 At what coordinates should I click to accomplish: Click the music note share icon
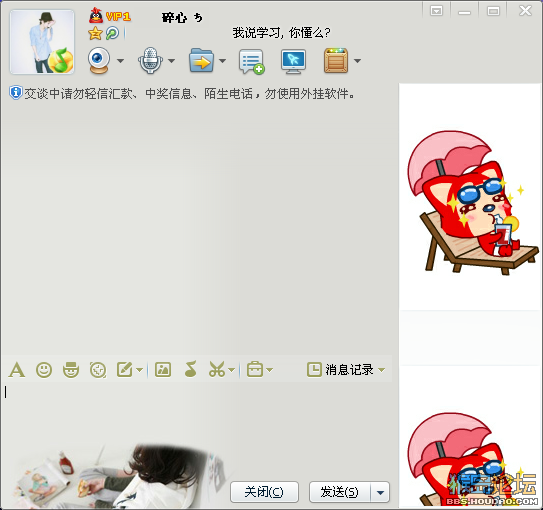click(x=190, y=369)
